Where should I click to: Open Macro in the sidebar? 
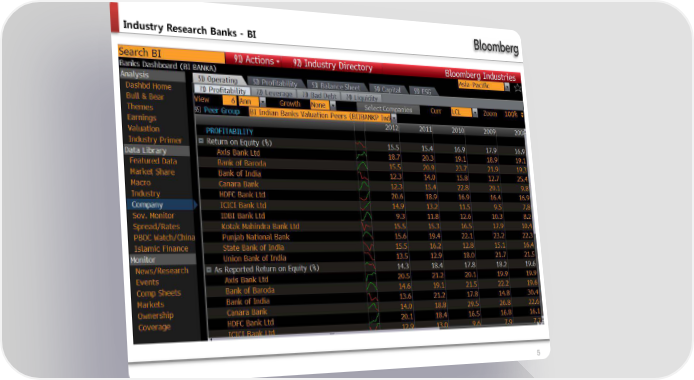pyautogui.click(x=141, y=182)
